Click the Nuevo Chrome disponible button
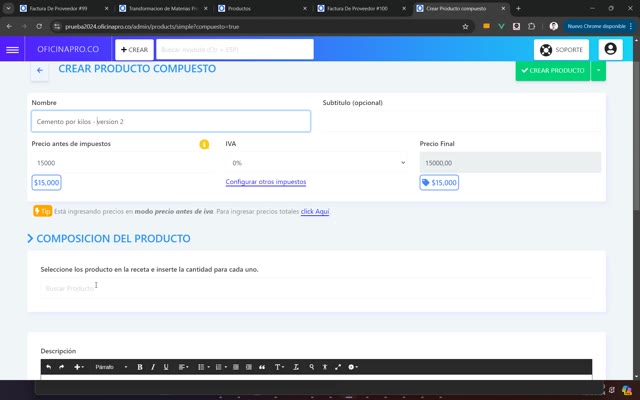The width and height of the screenshot is (640, 400). [596, 26]
